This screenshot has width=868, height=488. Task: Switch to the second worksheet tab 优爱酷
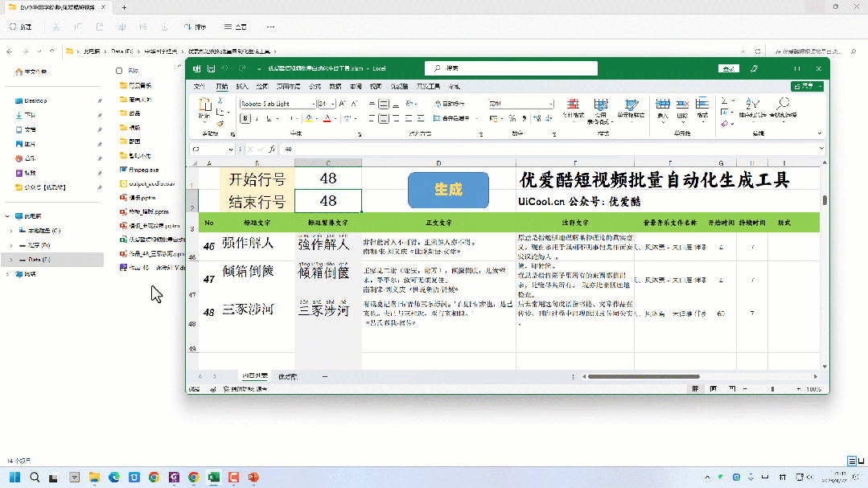[x=287, y=376]
